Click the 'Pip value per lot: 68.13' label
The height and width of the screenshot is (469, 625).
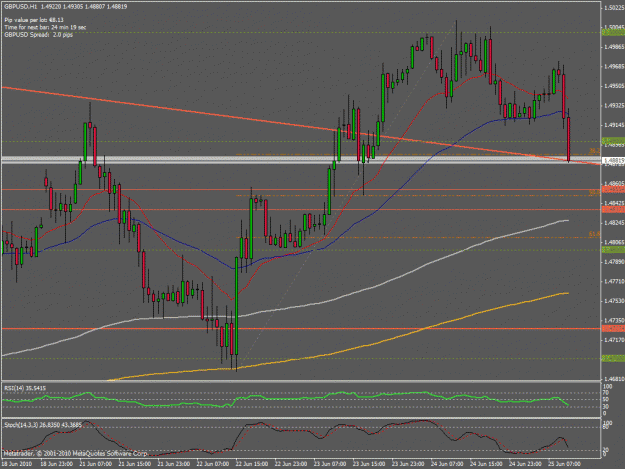pyautogui.click(x=34, y=20)
